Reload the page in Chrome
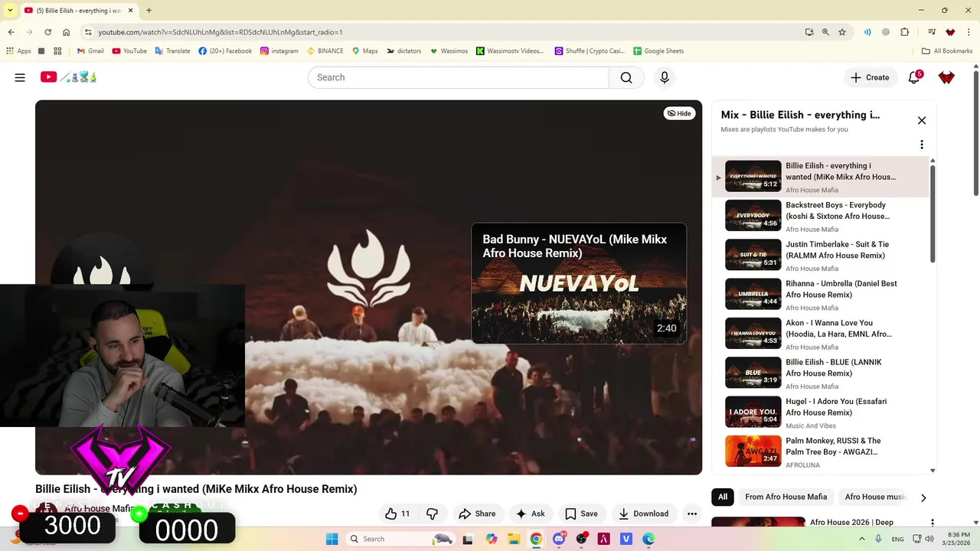 [x=47, y=32]
